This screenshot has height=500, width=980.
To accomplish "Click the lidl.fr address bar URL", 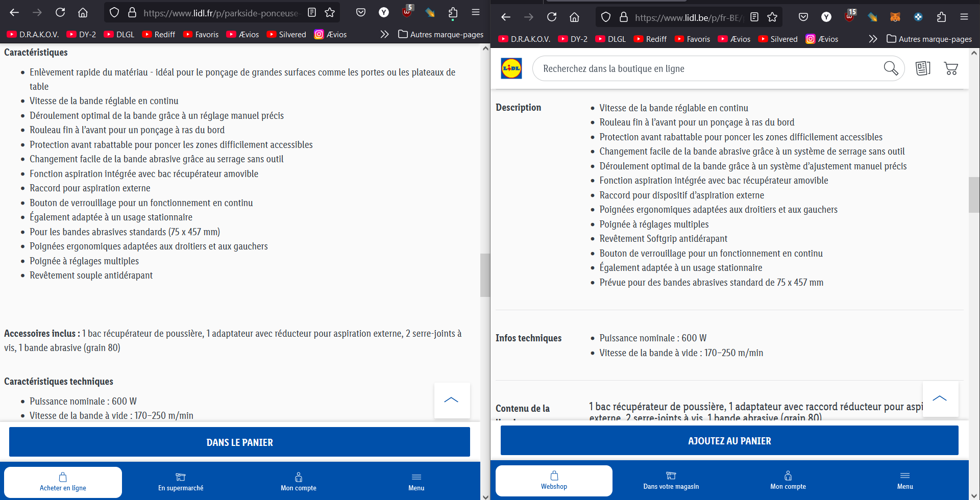I will pyautogui.click(x=221, y=13).
